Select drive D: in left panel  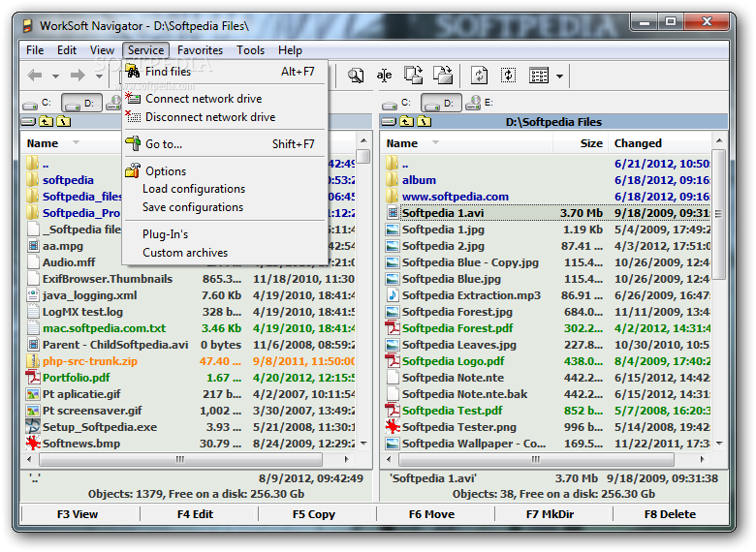tap(81, 103)
